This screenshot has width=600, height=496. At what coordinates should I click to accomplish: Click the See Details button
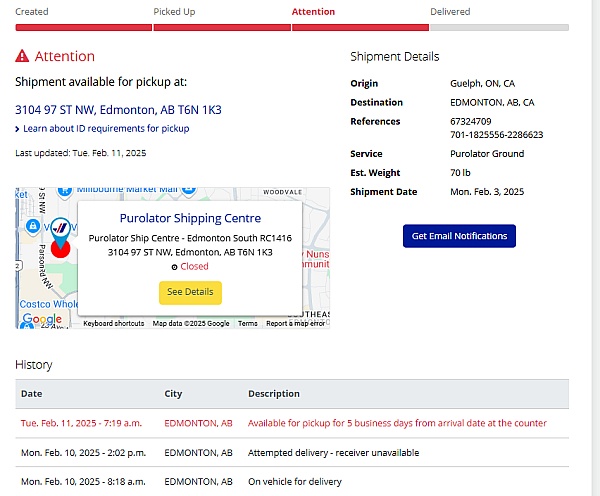(x=190, y=292)
